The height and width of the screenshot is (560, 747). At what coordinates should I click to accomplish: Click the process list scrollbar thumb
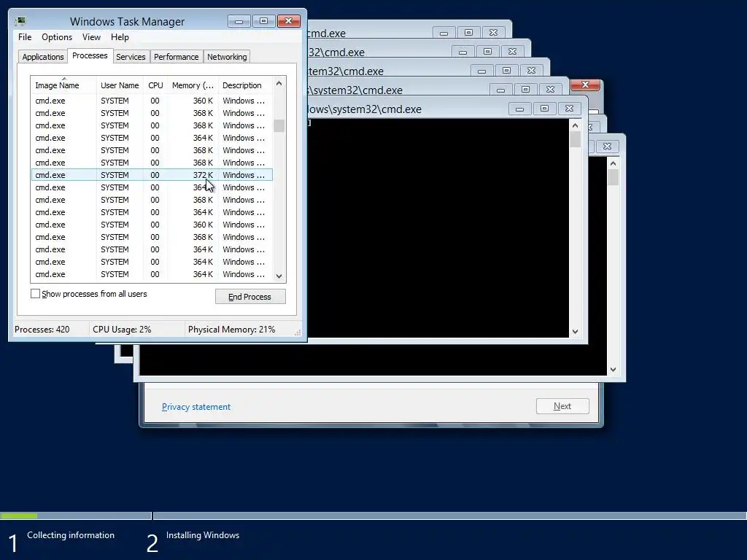[279, 125]
